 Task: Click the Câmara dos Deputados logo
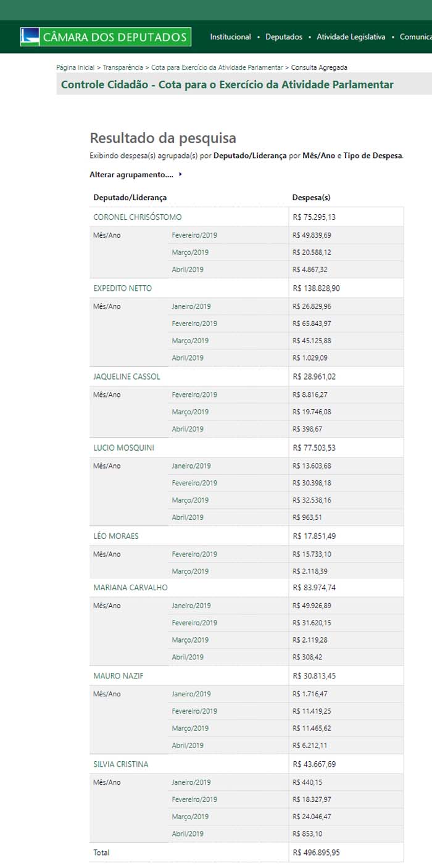click(106, 37)
